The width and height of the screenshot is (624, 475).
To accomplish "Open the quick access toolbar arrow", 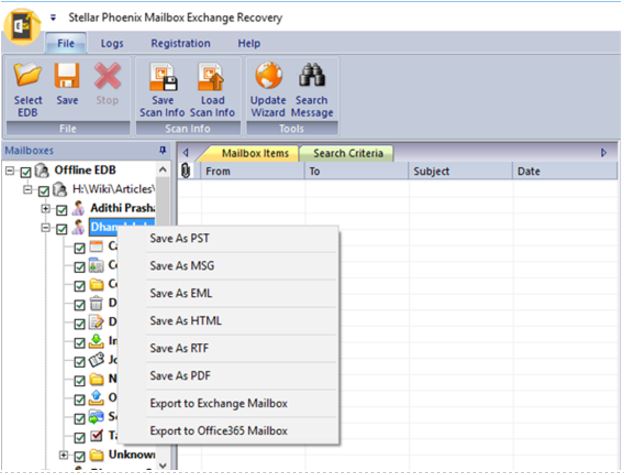I will tap(53, 18).
